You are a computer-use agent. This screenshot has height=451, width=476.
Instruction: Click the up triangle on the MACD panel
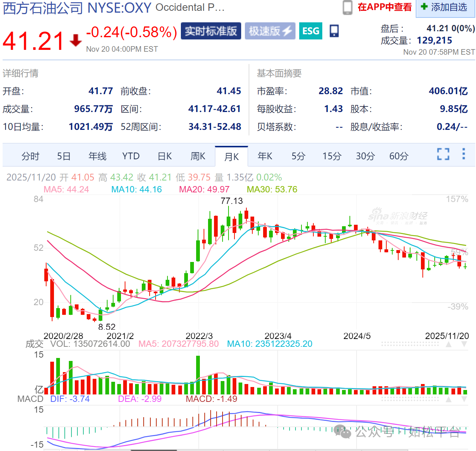449,399
